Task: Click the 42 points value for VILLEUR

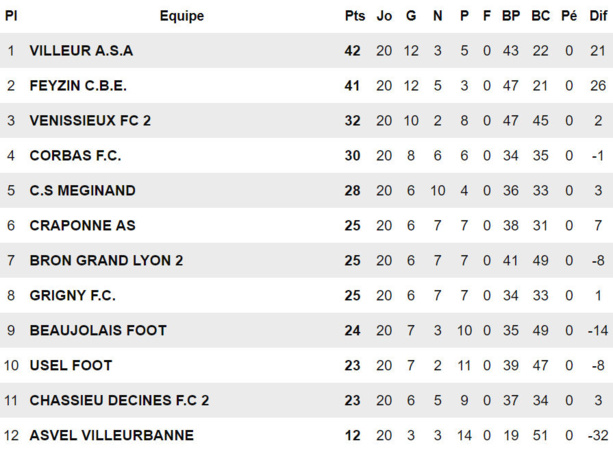Action: (352, 51)
